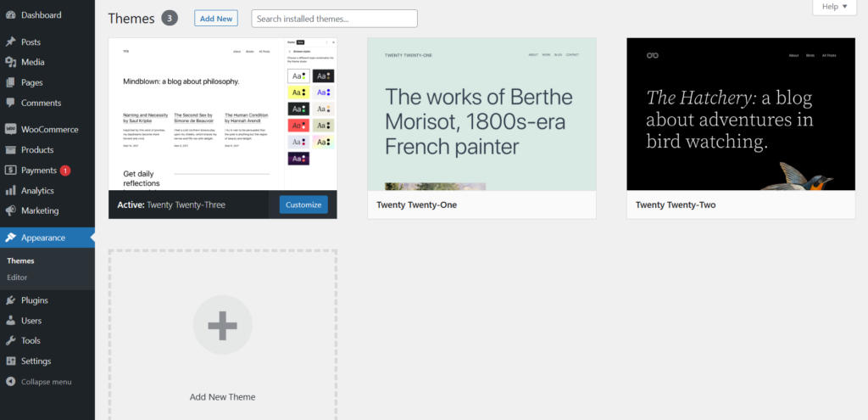Click the Pages icon in sidebar

10,82
